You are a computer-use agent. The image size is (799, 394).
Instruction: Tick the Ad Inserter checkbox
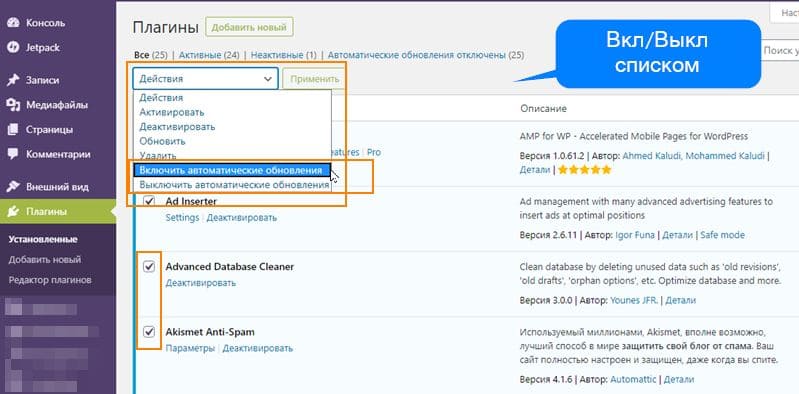click(149, 201)
